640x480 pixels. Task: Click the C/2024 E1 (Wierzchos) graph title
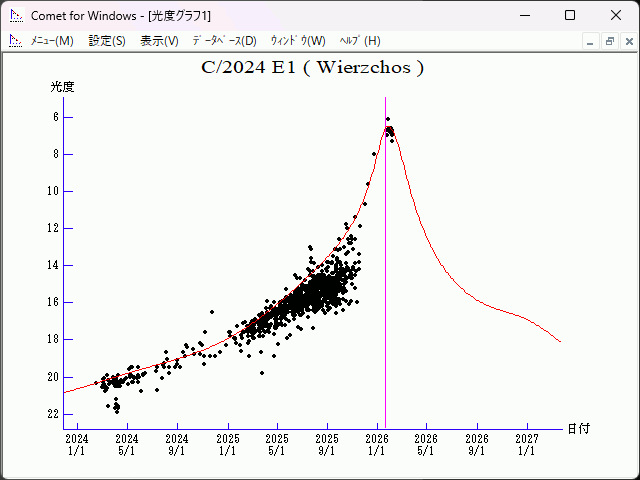pyautogui.click(x=313, y=68)
